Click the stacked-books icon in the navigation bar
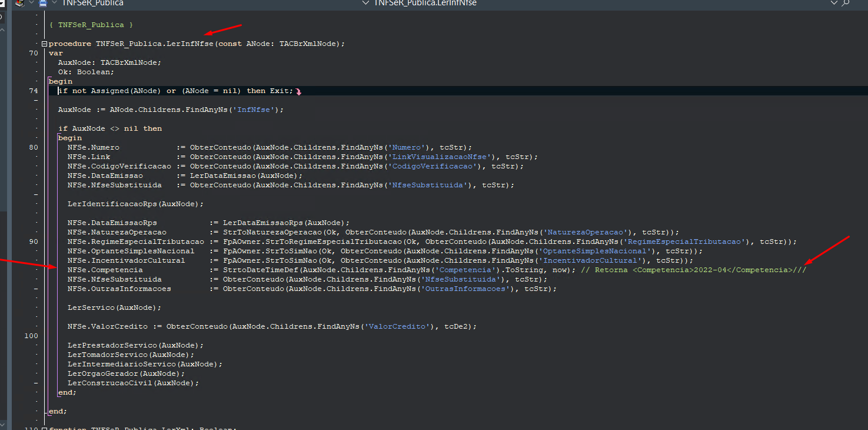Viewport: 868px width, 430px height. pos(19,3)
